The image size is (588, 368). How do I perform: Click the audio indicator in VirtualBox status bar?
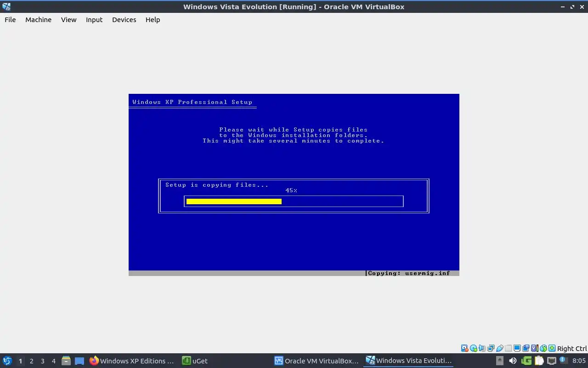click(482, 348)
